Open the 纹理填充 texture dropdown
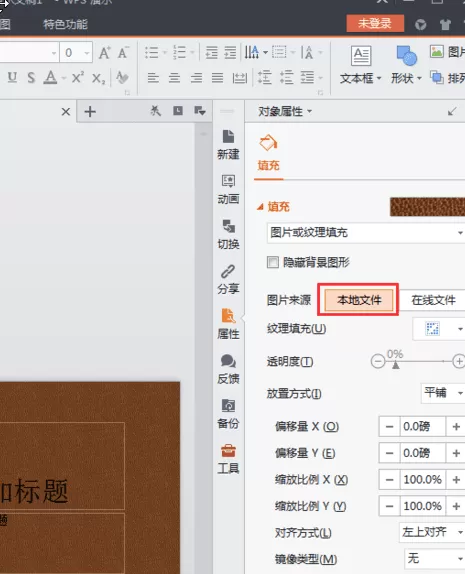 tap(439, 329)
